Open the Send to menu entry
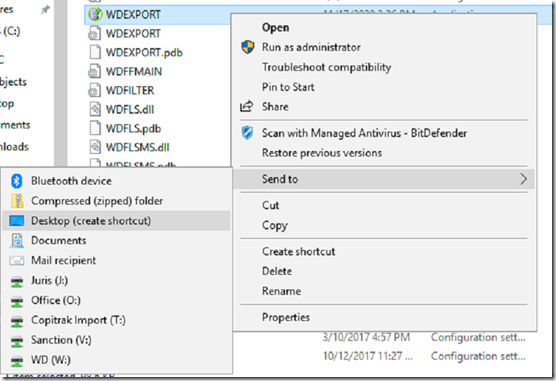The width and height of the screenshot is (556, 381). 384,179
